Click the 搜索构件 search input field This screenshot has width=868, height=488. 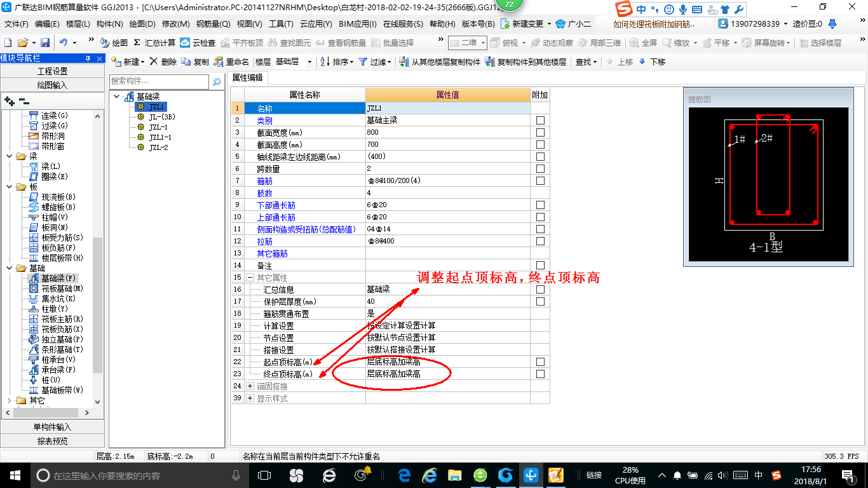[159, 81]
